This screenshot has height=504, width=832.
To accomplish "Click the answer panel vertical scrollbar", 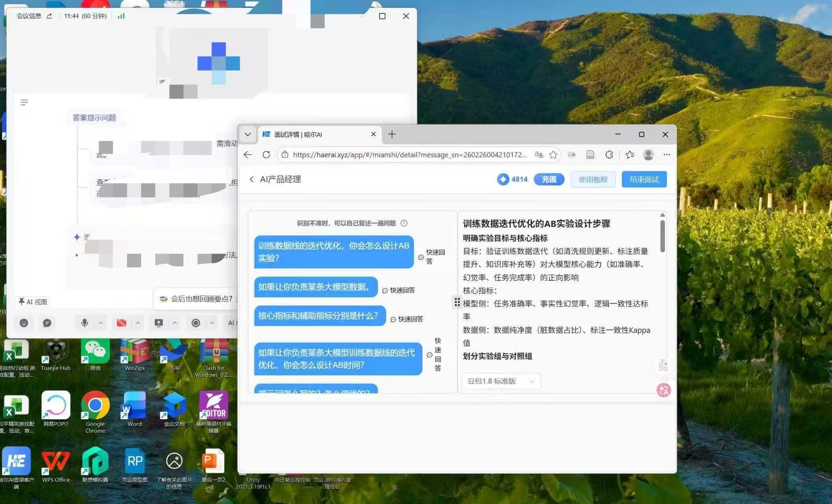I will 663,236.
